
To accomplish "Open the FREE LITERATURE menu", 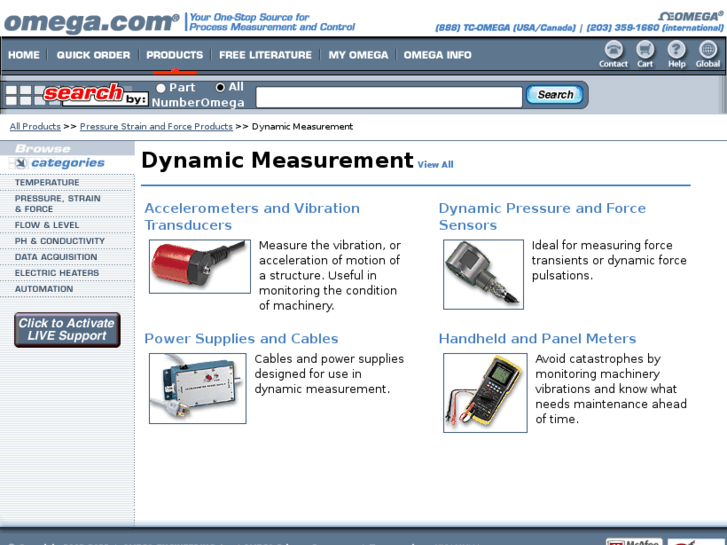I will click(265, 55).
